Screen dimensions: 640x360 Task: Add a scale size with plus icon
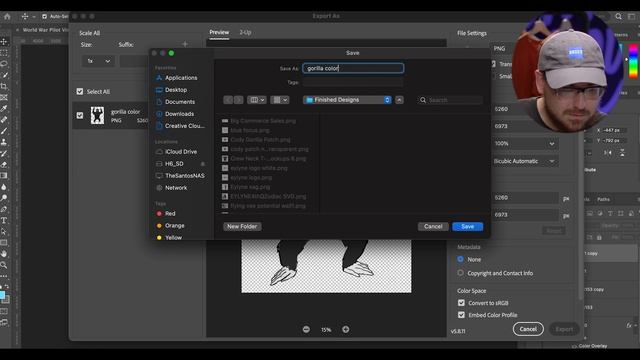pos(185,44)
